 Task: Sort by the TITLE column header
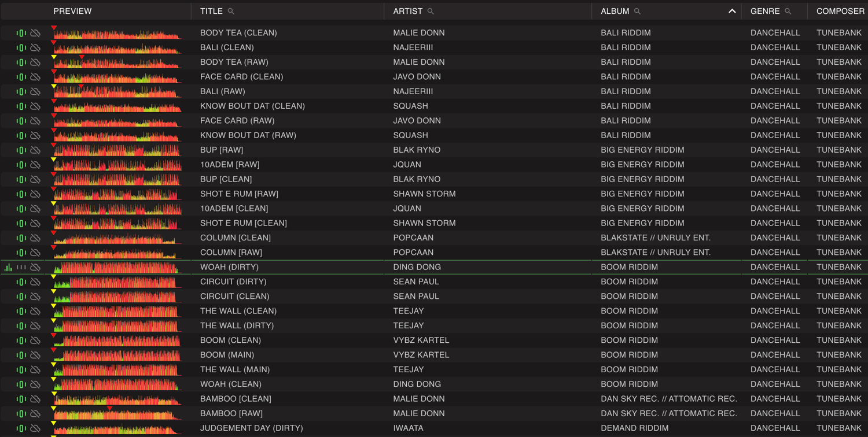point(211,12)
